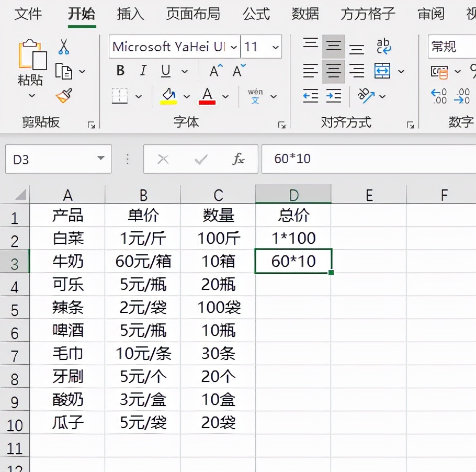Image resolution: width=476 pixels, height=472 pixels.
Task: Pick the red font color swatch
Action: (x=208, y=96)
